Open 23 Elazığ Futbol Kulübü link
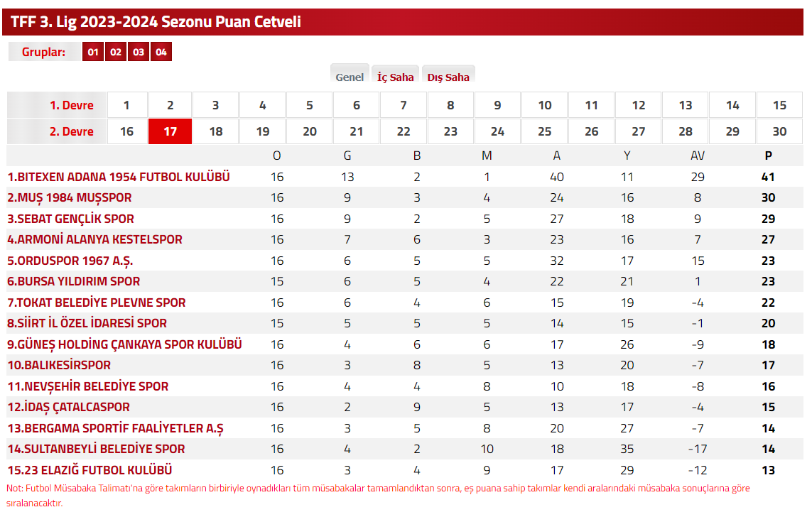The image size is (812, 512). click(90, 470)
